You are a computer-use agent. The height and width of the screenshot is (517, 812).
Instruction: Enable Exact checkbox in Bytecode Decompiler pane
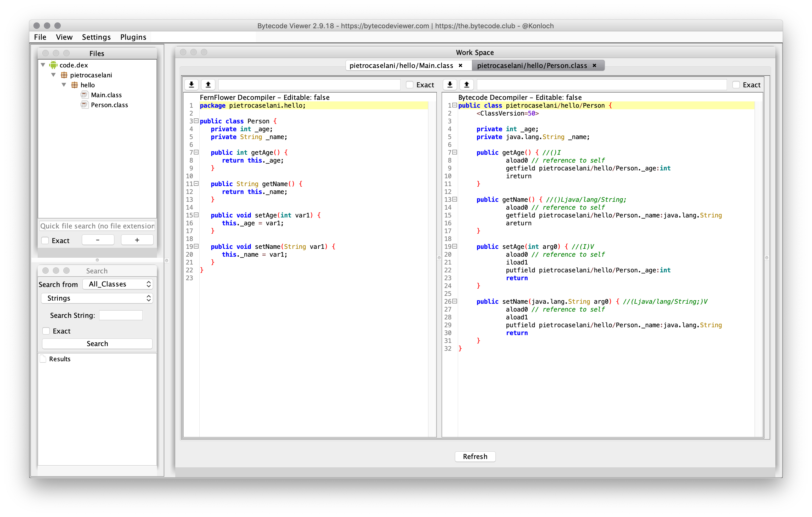[736, 85]
